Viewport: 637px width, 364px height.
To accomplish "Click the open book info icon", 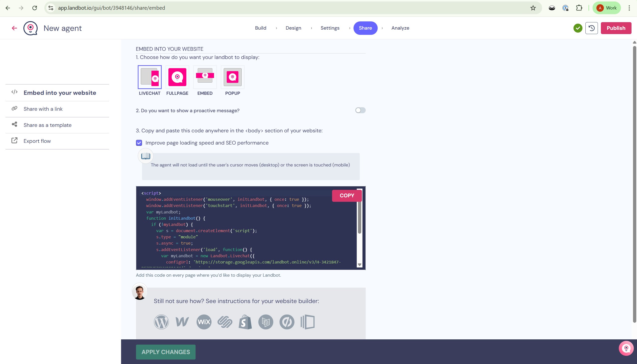I will tap(145, 156).
